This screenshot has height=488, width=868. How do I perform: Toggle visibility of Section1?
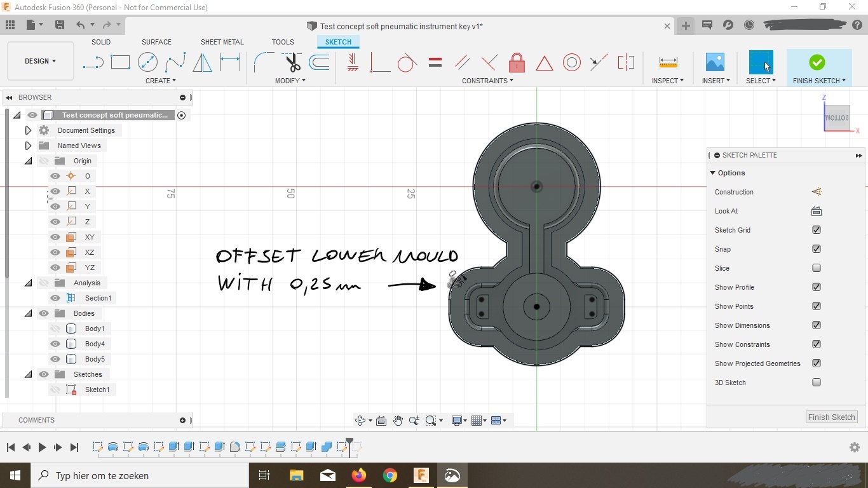click(55, 298)
